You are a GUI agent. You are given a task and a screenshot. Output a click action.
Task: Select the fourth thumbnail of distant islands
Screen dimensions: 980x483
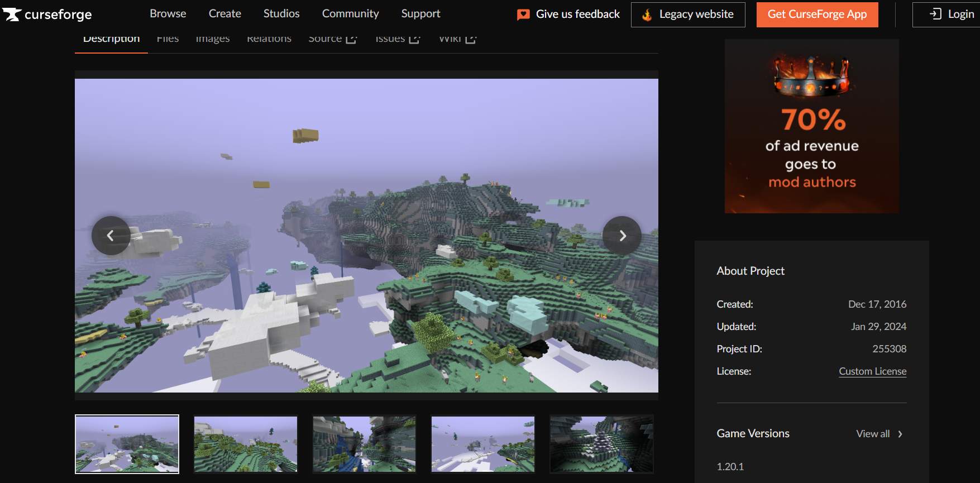[x=483, y=444]
